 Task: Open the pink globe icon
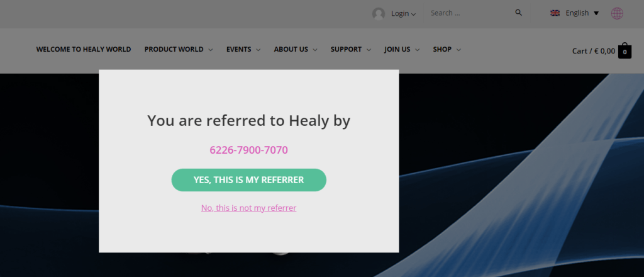tap(617, 13)
